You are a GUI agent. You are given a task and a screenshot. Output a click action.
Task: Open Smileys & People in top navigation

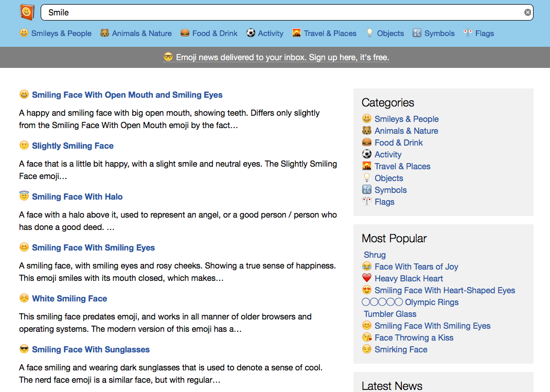61,33
